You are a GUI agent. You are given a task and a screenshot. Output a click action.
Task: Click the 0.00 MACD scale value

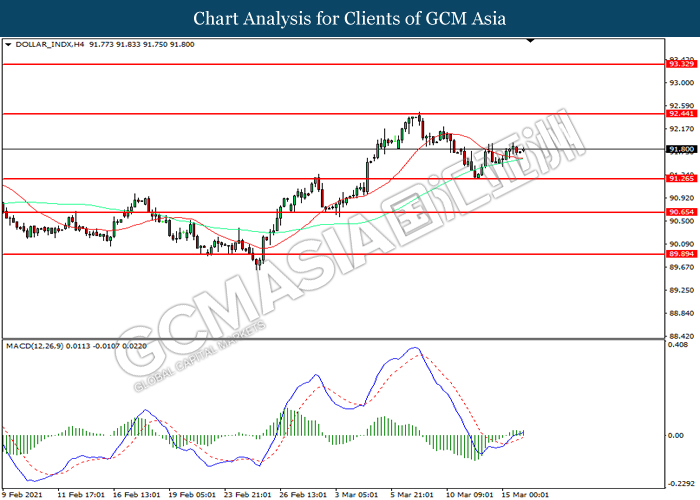675,436
